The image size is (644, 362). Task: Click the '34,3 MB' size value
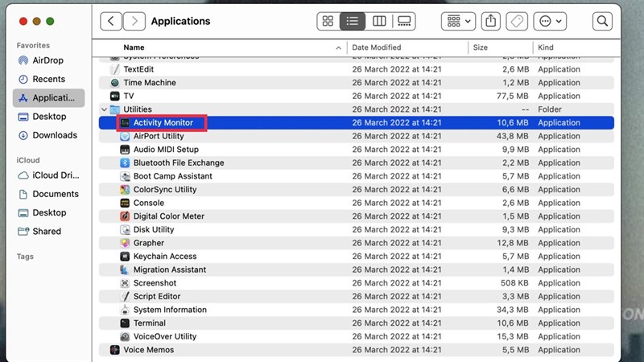pyautogui.click(x=513, y=310)
